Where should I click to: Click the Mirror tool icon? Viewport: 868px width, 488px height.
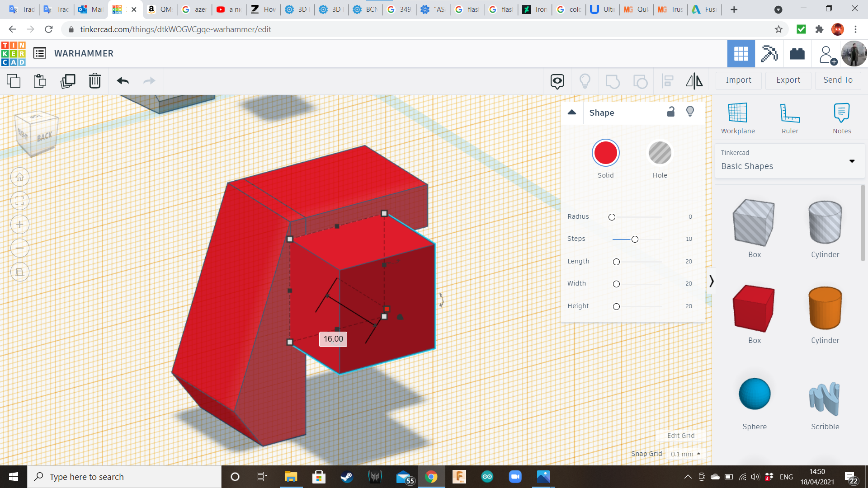[x=694, y=81]
